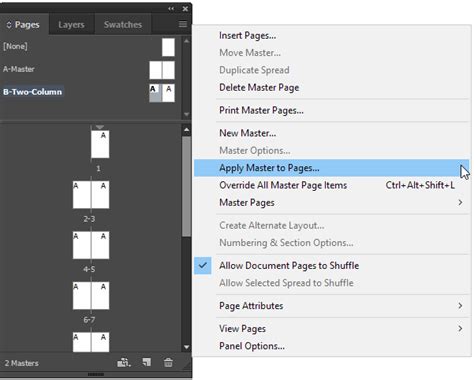
Task: Click page label '1'
Action: [98, 168]
